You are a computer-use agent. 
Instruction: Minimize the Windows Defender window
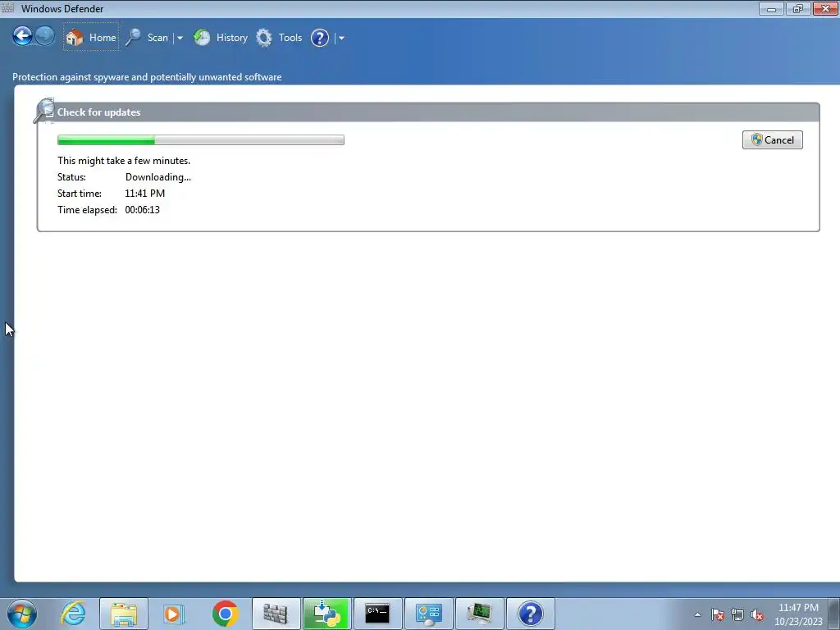point(771,8)
